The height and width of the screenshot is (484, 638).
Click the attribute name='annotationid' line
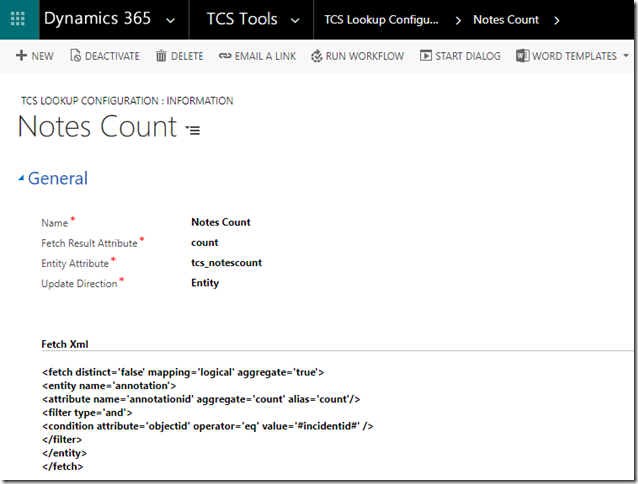[x=201, y=399]
